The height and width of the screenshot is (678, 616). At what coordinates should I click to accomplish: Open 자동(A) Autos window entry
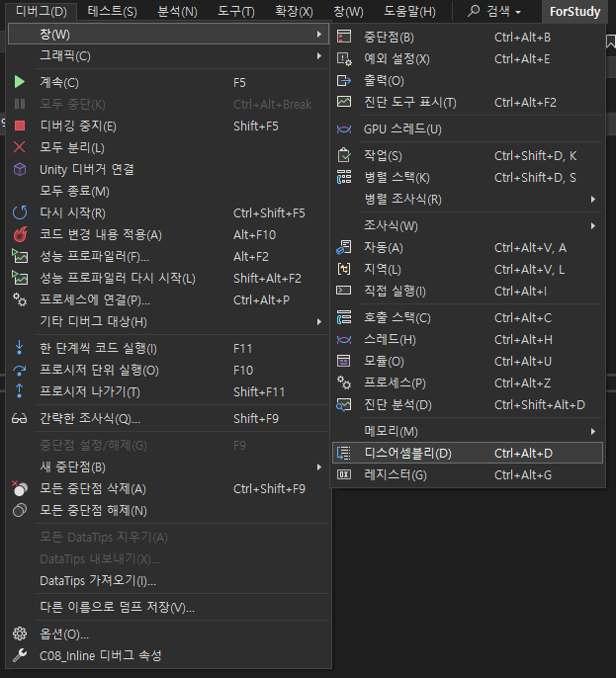[467, 247]
